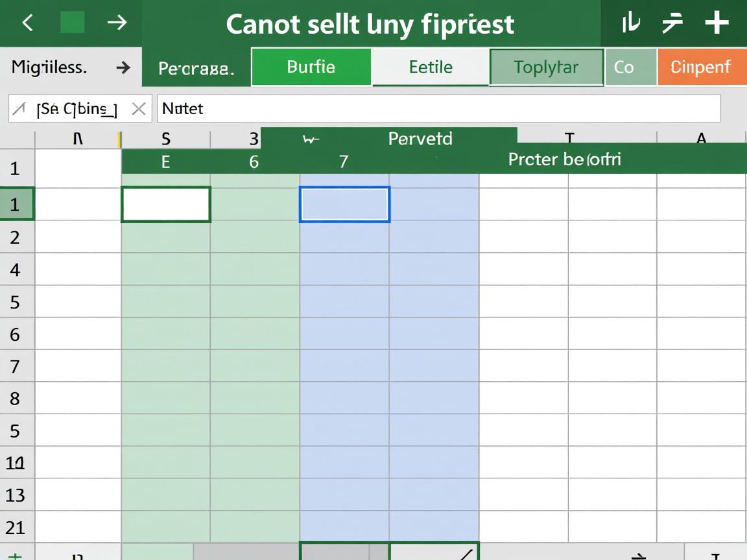Click the Nutet formula input field
747x560 pixels.
(438, 109)
